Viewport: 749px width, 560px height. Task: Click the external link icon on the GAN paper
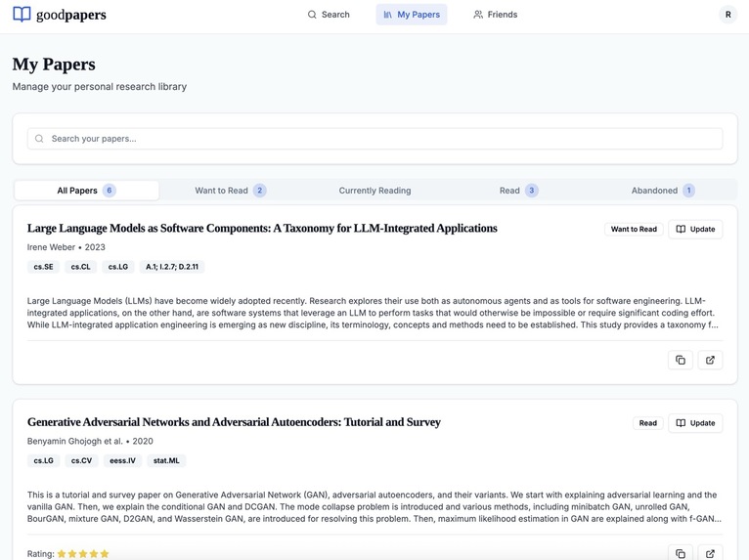point(710,553)
